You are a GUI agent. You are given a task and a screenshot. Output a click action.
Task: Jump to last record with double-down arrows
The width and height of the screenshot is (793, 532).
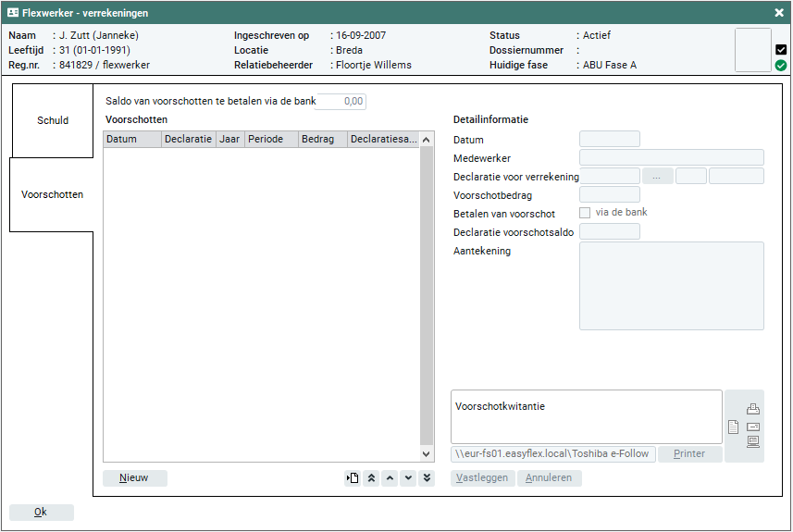click(427, 478)
